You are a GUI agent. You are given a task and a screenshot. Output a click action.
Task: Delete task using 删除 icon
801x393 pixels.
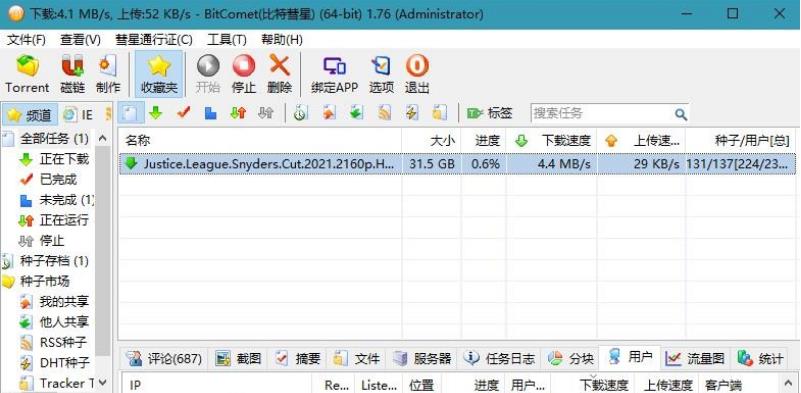(x=279, y=74)
